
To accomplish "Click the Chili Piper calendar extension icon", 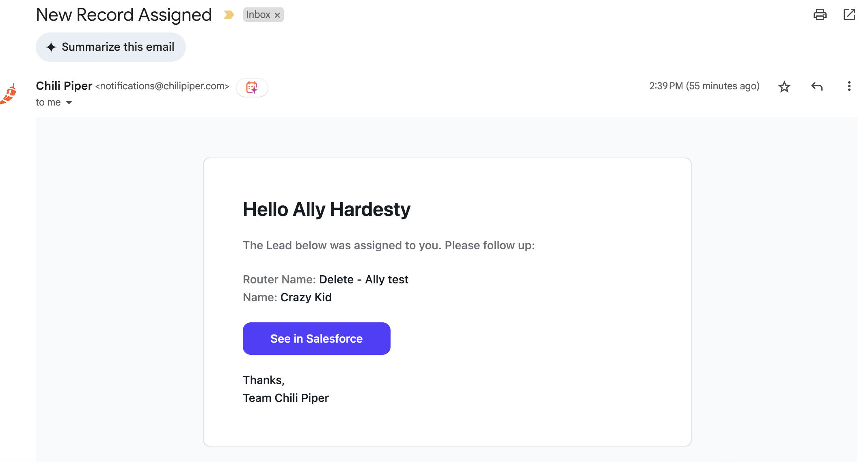I will [252, 87].
